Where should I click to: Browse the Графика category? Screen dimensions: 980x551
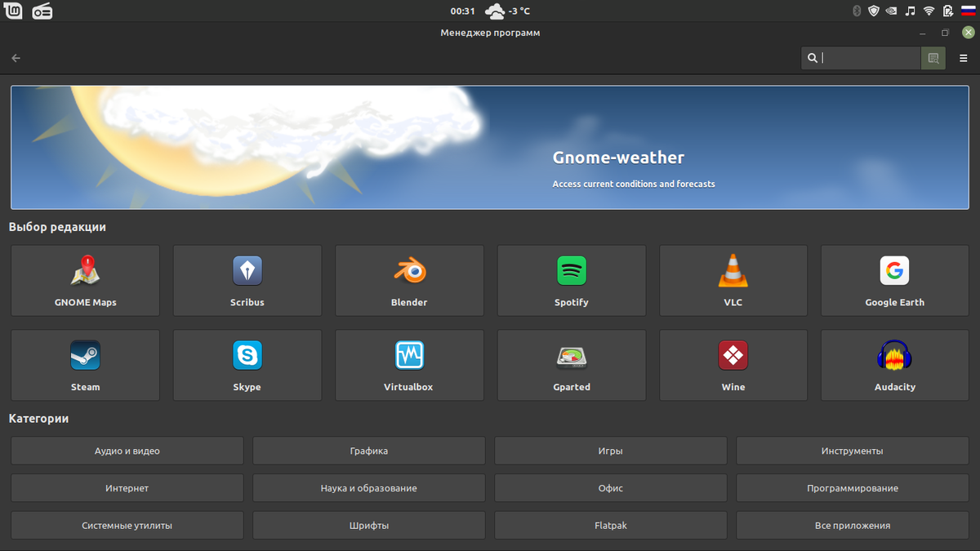[x=368, y=451]
